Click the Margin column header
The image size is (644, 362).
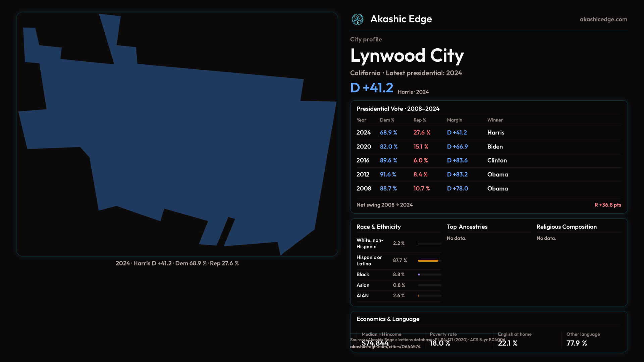pyautogui.click(x=454, y=120)
